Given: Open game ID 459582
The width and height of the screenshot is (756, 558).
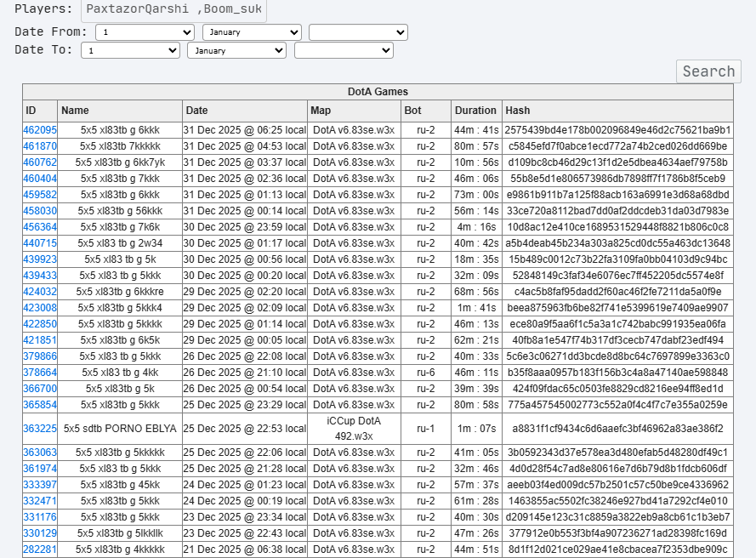Looking at the screenshot, I should point(40,195).
